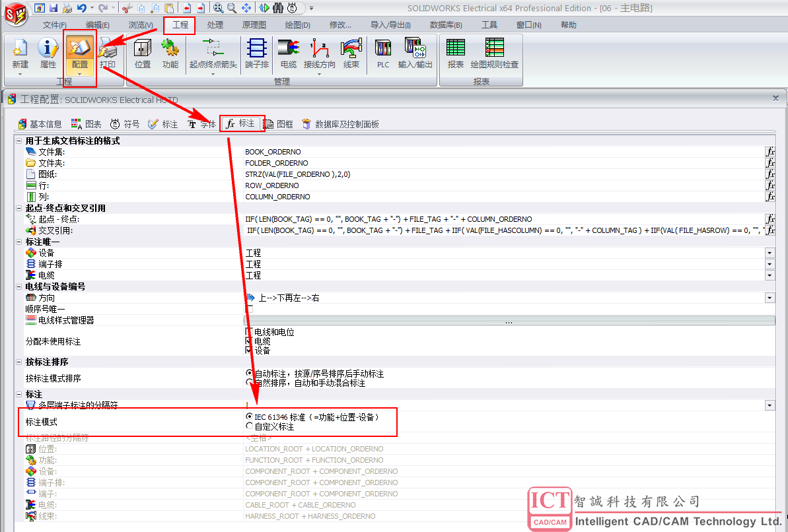The height and width of the screenshot is (532, 788).
Task: Click the SOLIDWORKS Electrical application logo button
Action: [15, 15]
